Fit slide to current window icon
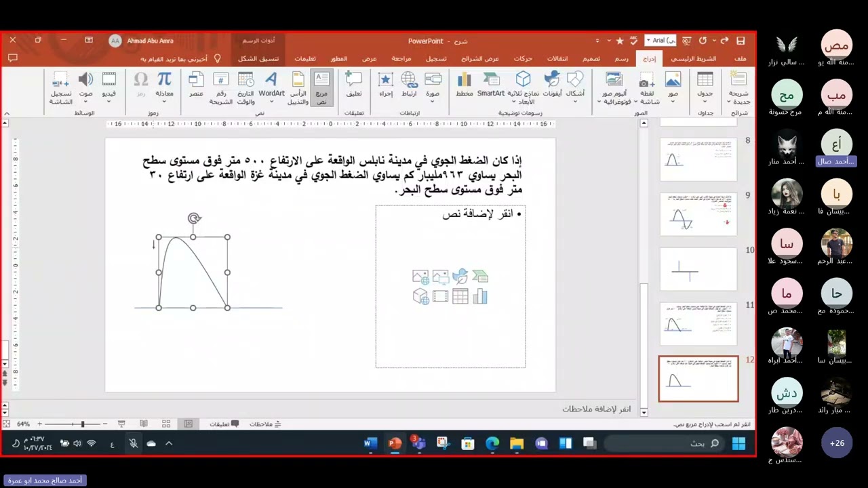 (x=6, y=424)
